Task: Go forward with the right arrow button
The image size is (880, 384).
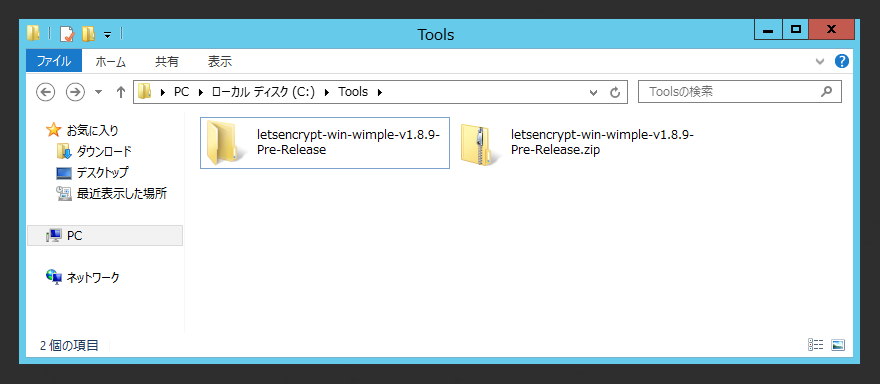Action: (75, 92)
